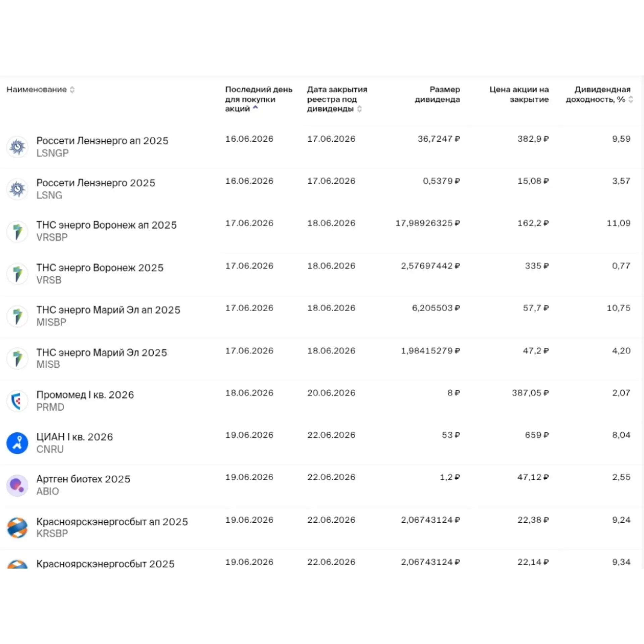Screen dimensions: 644x644
Task: Open Россети Ленэнерго ап 2025 stock
Action: (x=102, y=141)
